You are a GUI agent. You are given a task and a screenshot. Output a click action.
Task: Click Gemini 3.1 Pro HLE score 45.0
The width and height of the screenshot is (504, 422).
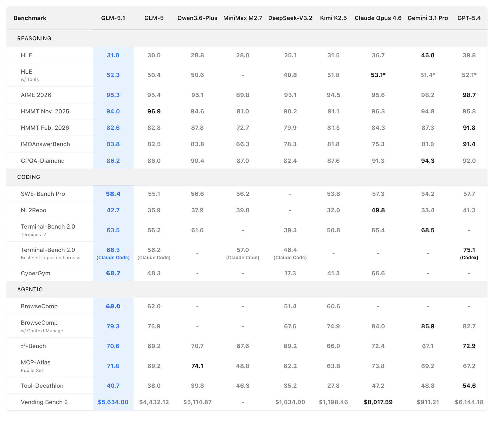pyautogui.click(x=428, y=55)
